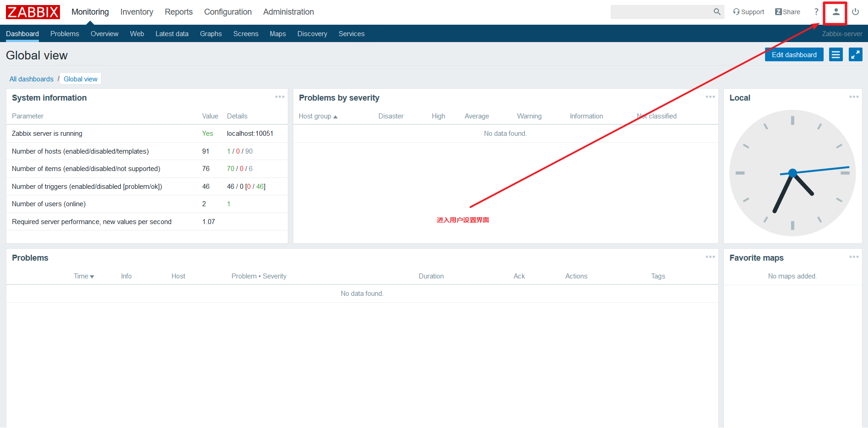This screenshot has height=428, width=868.
Task: Click the 'No maps added.' text
Action: (x=793, y=276)
